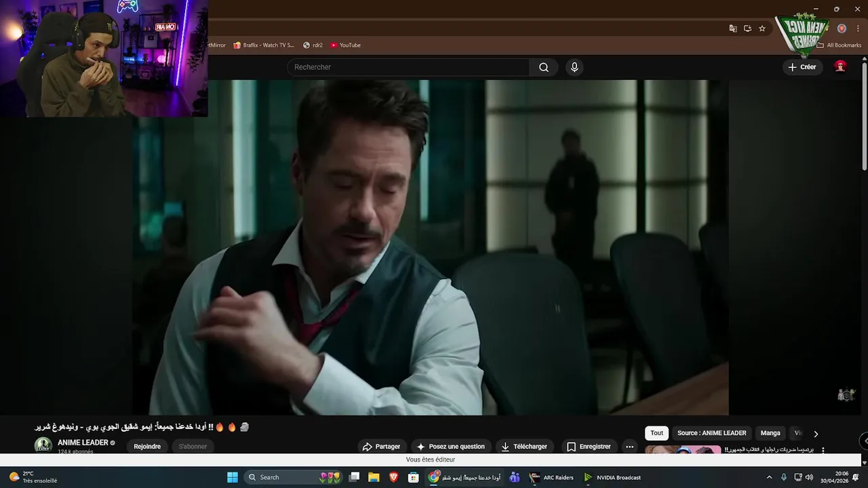Click the Rechercher search field
Viewport: 868px width, 488px height.
pos(408,67)
